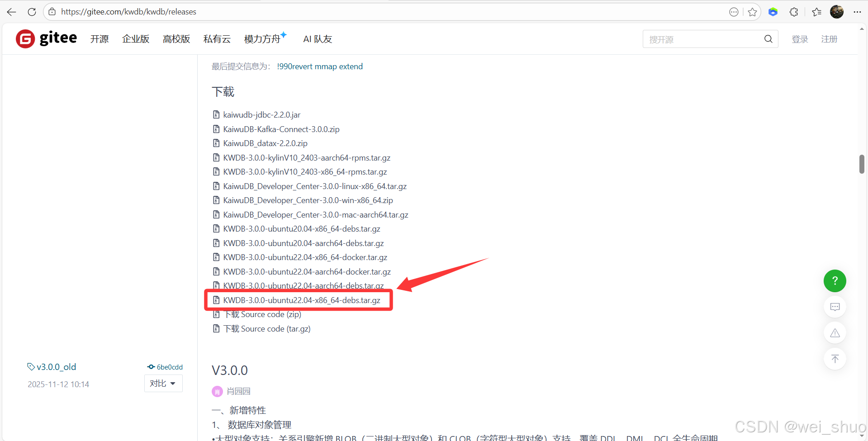Open the 模力方舟 menu

(265, 39)
